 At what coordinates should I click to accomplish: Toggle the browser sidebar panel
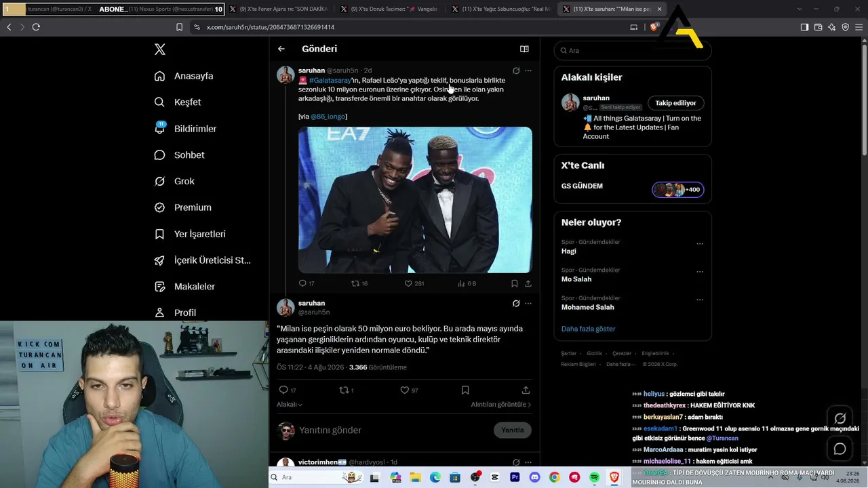click(804, 27)
